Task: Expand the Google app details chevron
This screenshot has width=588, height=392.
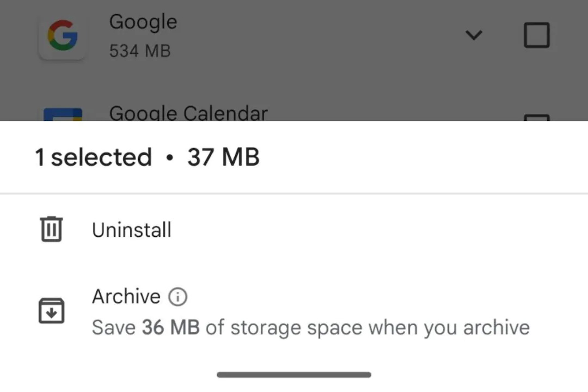Action: (x=474, y=35)
